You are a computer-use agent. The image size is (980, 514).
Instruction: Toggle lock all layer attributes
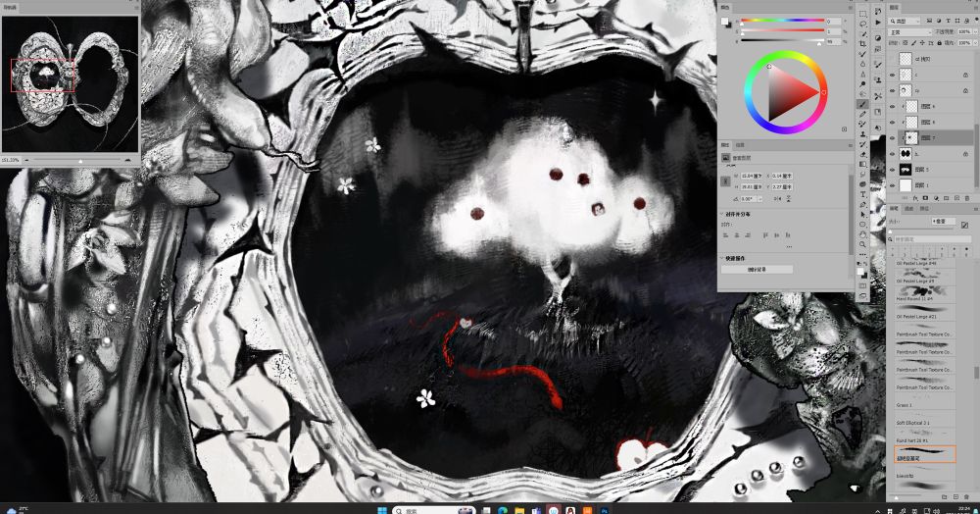click(x=939, y=42)
